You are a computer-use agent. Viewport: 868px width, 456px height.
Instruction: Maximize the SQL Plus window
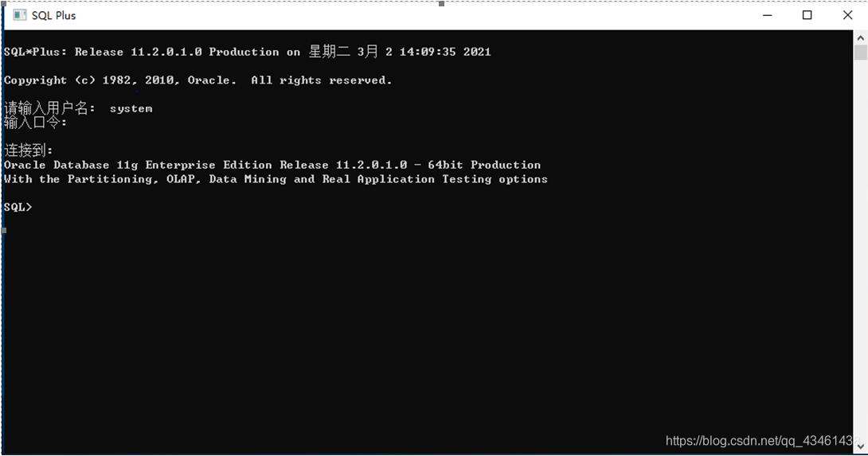point(807,15)
